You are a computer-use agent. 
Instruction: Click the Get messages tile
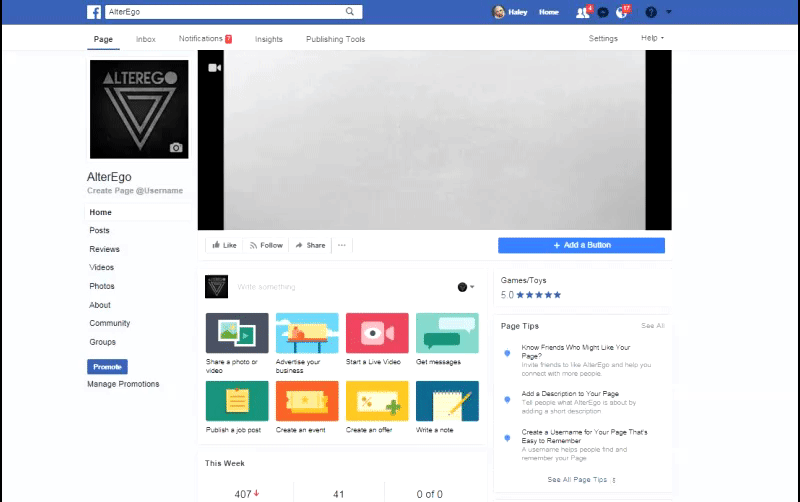[447, 339]
